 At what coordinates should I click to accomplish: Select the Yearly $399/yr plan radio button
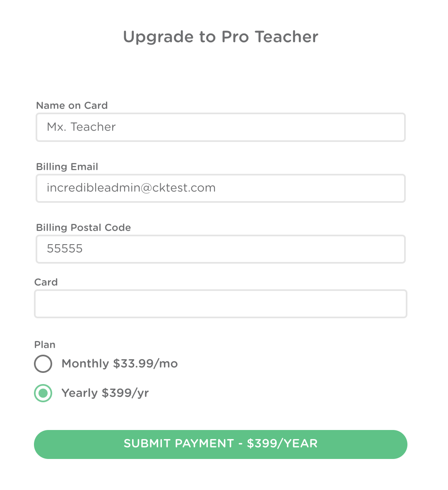pyautogui.click(x=43, y=393)
